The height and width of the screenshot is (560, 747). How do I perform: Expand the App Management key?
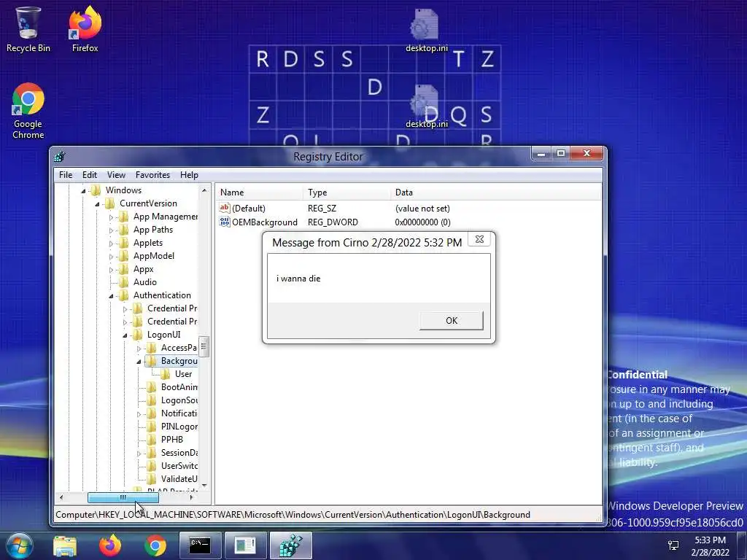coord(111,217)
